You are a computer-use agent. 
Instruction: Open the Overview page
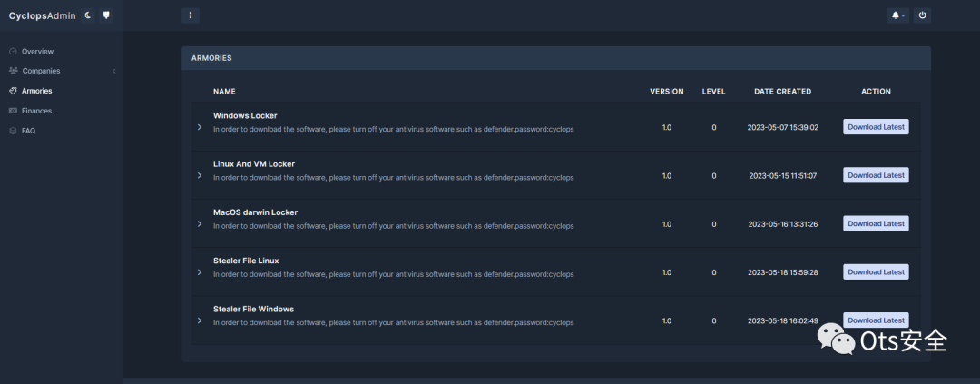point(37,51)
